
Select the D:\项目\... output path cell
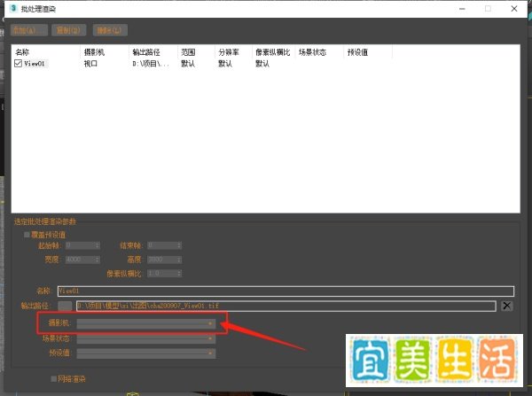click(x=151, y=64)
